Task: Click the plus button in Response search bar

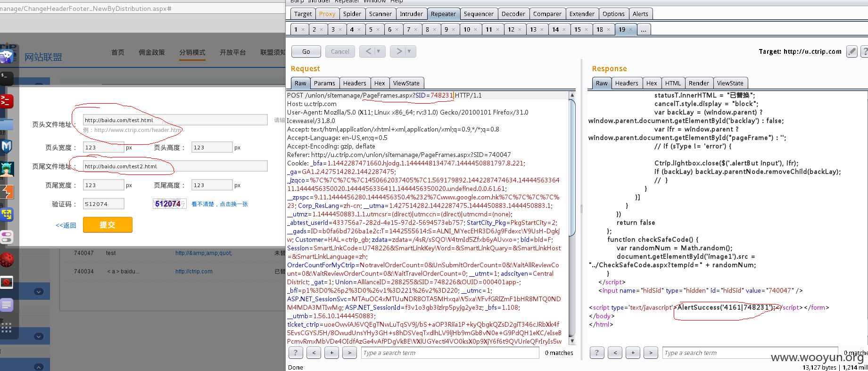Action: pos(633,353)
